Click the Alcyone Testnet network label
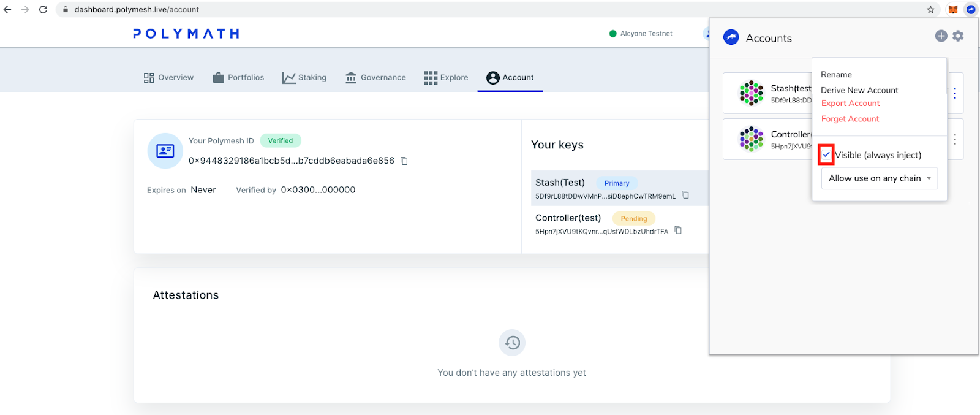 coord(646,34)
